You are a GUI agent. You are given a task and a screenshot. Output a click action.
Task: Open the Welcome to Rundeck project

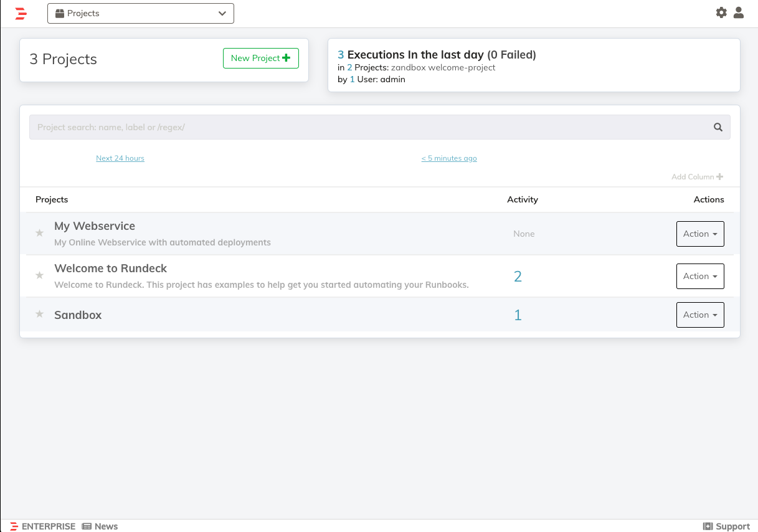111,268
